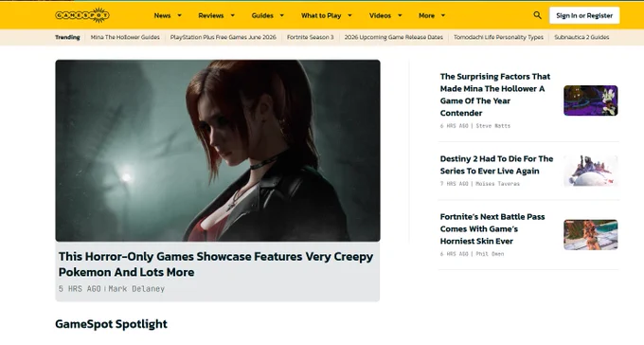Expand the What to Play dropdown arrow

pyautogui.click(x=349, y=15)
